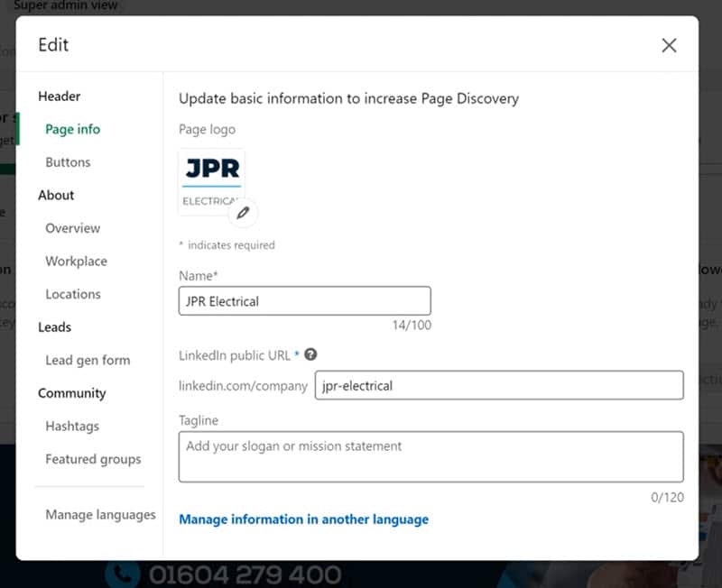Open the Workplace section

(x=77, y=262)
